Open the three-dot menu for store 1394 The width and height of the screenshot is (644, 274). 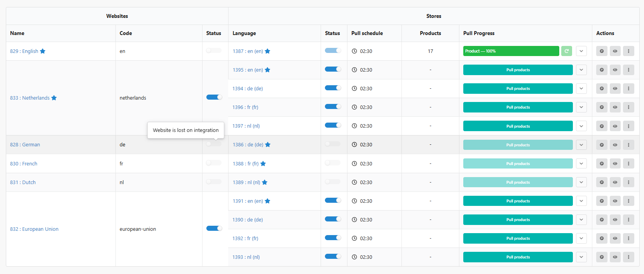pos(628,88)
